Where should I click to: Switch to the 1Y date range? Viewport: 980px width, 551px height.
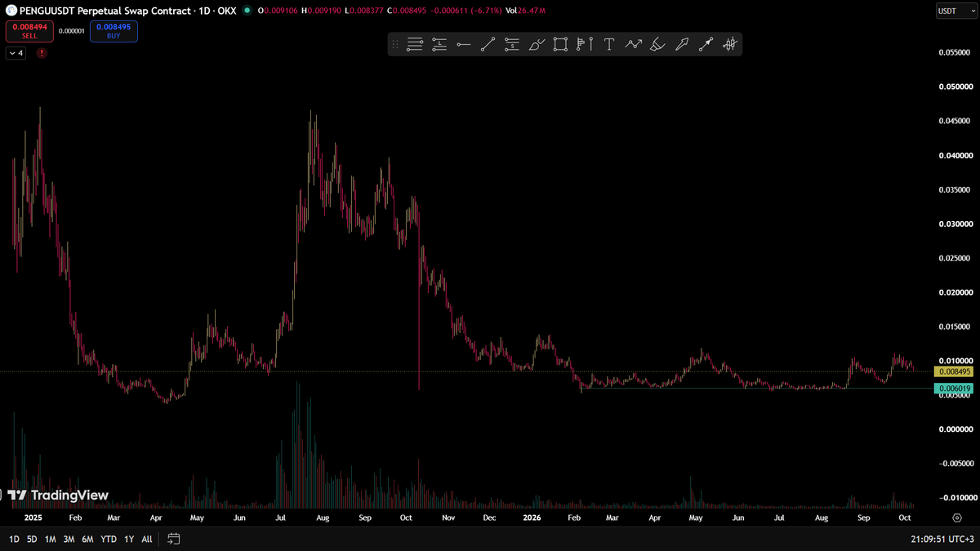pyautogui.click(x=128, y=539)
